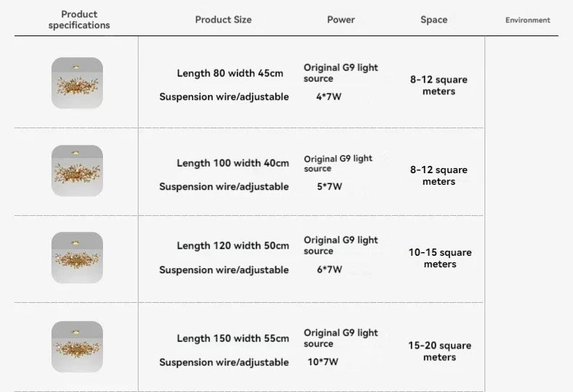Click the chandelier thumbnail in the 150cm row

(x=77, y=346)
